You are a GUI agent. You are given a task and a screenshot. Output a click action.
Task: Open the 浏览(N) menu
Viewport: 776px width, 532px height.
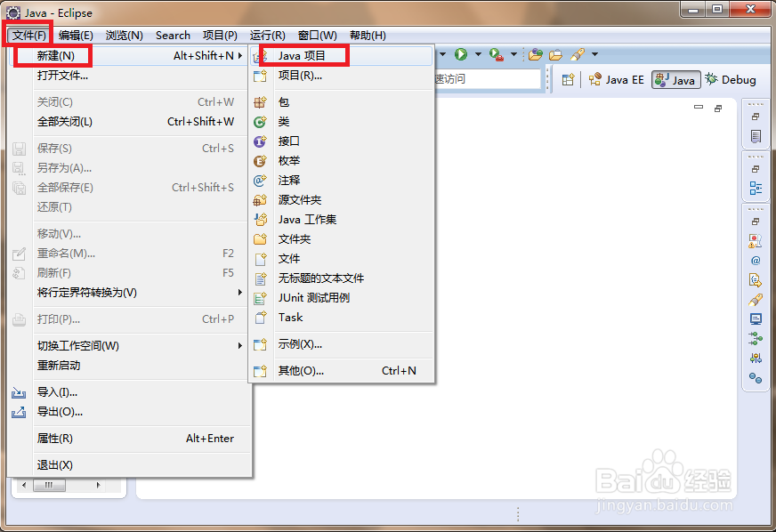point(125,35)
